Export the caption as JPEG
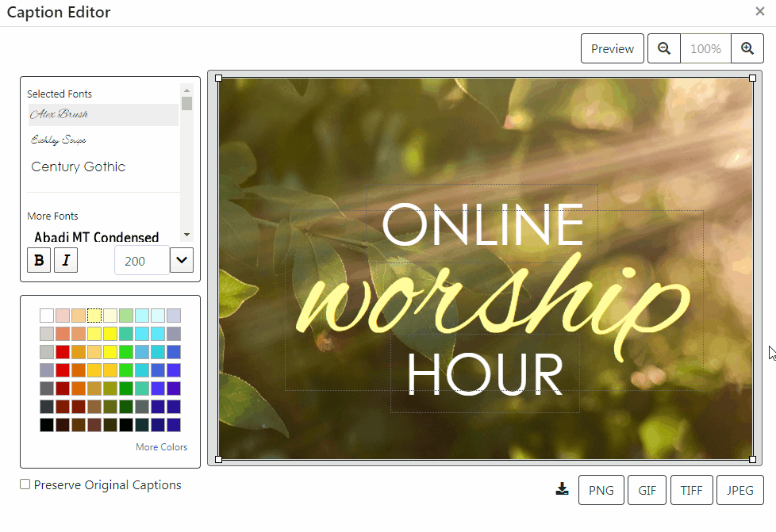 click(x=740, y=489)
